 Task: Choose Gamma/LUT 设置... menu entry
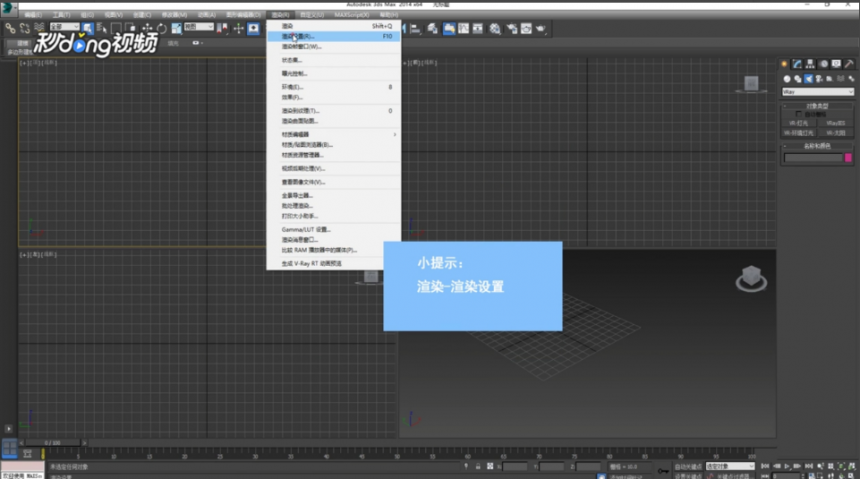tap(333, 229)
